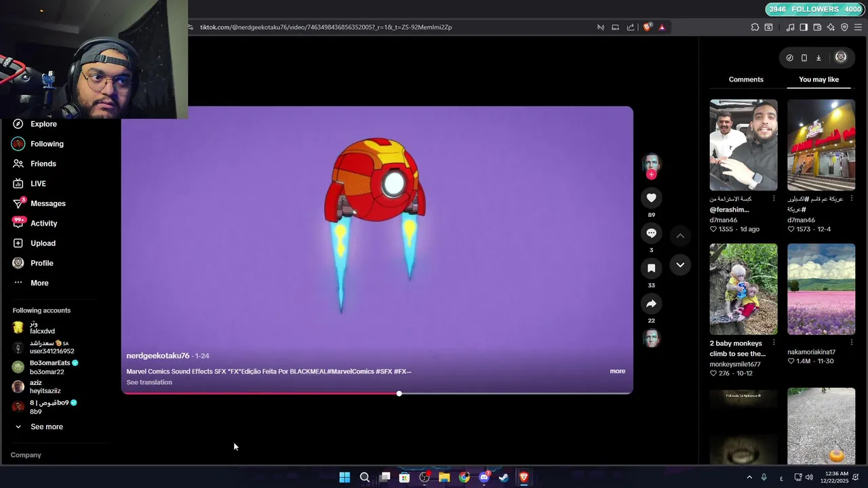Click the download app icon in top pill
This screenshot has width=868, height=488.
pyautogui.click(x=818, y=58)
